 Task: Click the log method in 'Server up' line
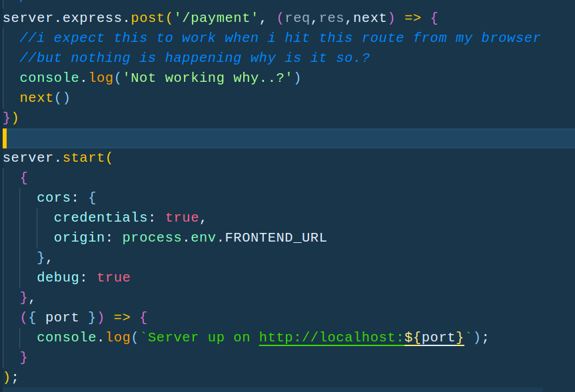point(118,337)
